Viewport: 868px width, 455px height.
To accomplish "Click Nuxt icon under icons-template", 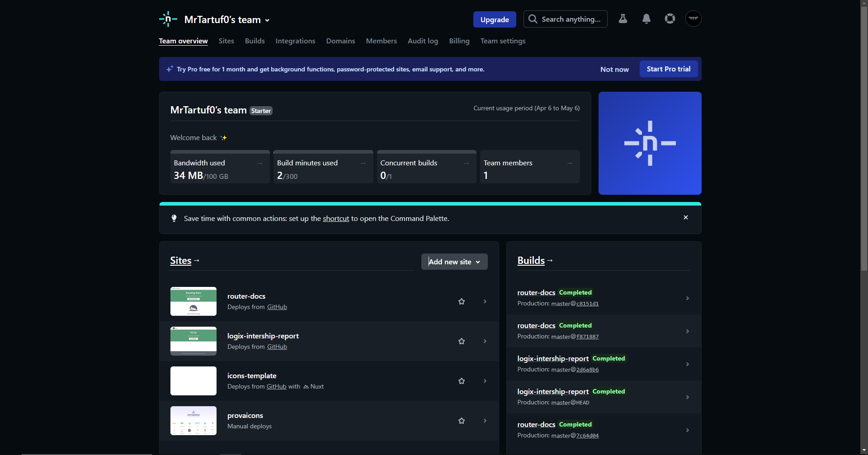I will point(306,387).
